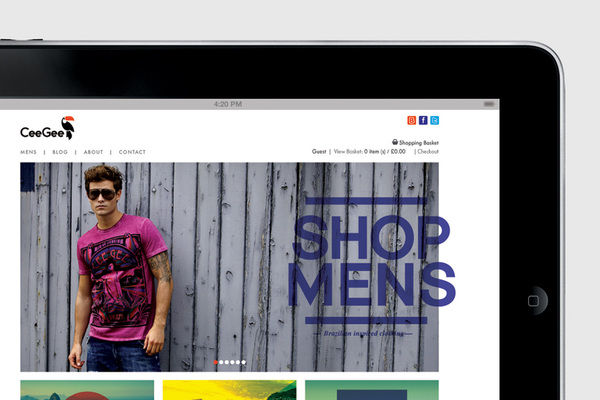Open the orange Instagram social icon

(x=411, y=120)
